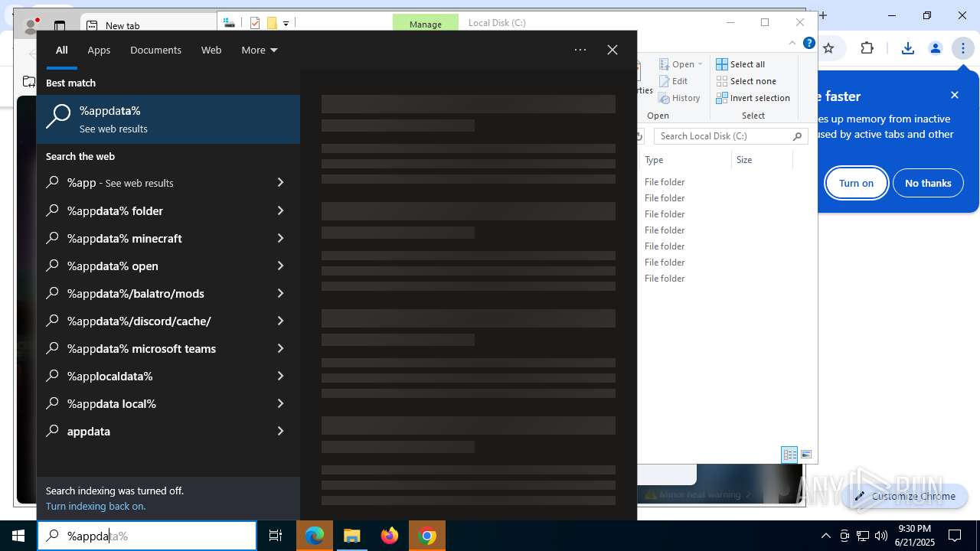Screen dimensions: 980x551
Task: Expand arrow for '%applocaldata%' suggestion
Action: (x=280, y=376)
